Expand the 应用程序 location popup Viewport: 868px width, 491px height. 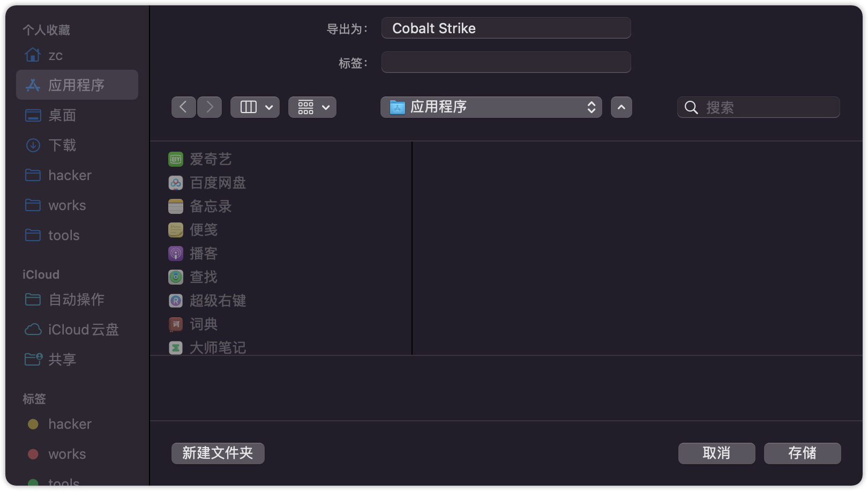[491, 107]
